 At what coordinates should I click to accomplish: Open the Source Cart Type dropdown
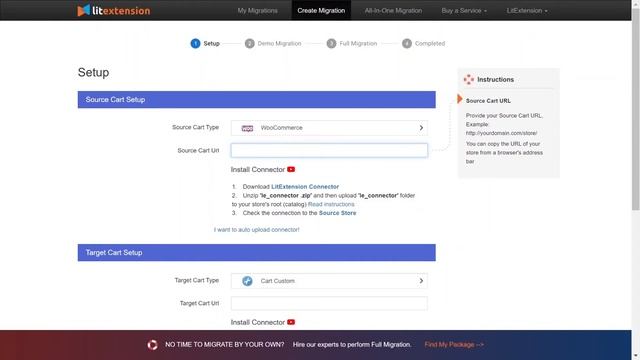pos(329,128)
